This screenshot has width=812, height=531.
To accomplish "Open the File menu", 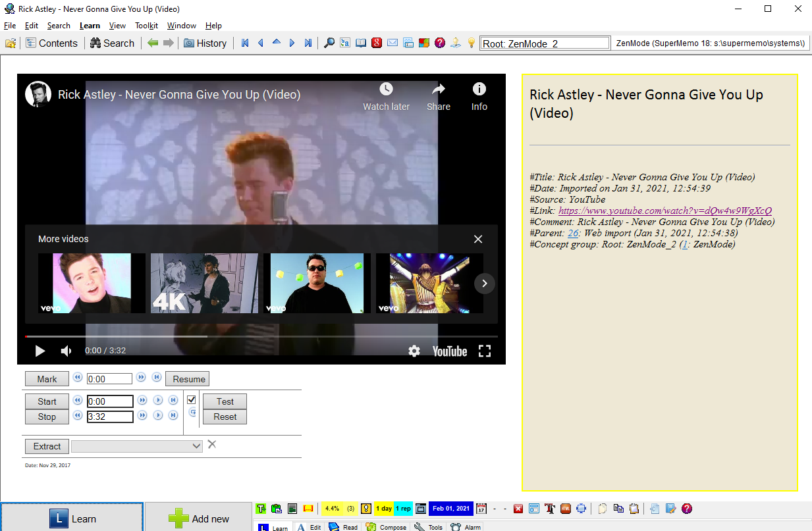I will pyautogui.click(x=10, y=26).
